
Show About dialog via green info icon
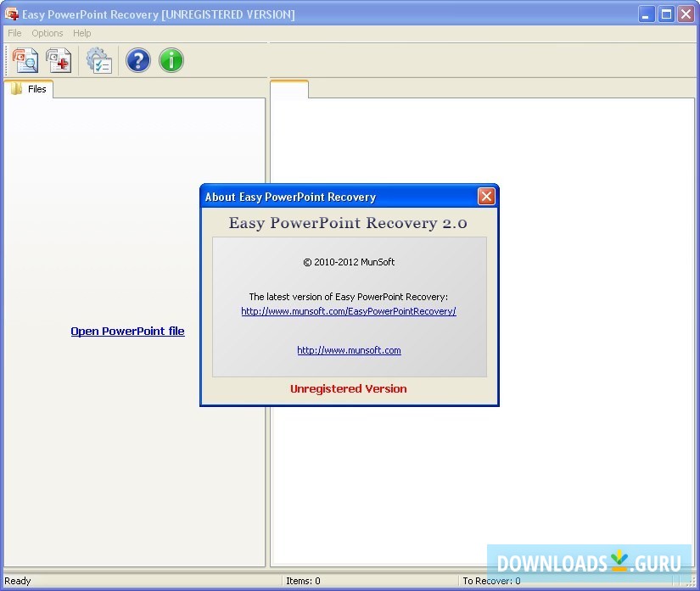coord(171,60)
